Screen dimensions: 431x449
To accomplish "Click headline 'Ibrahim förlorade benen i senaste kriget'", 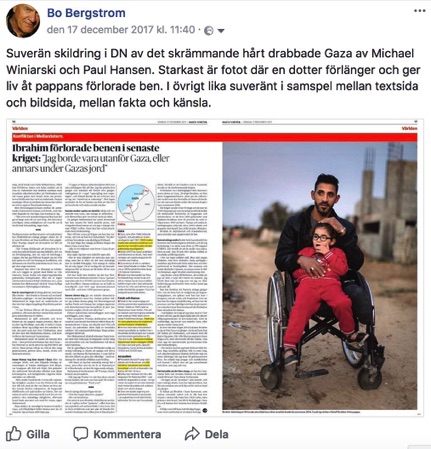I will click(86, 152).
